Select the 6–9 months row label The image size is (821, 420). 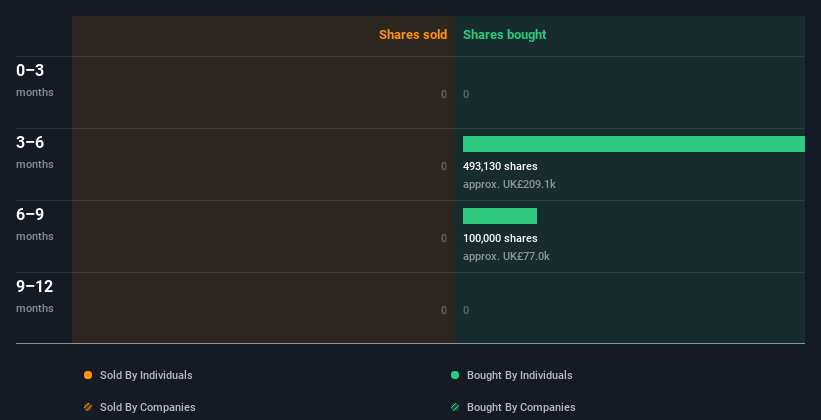coord(35,224)
